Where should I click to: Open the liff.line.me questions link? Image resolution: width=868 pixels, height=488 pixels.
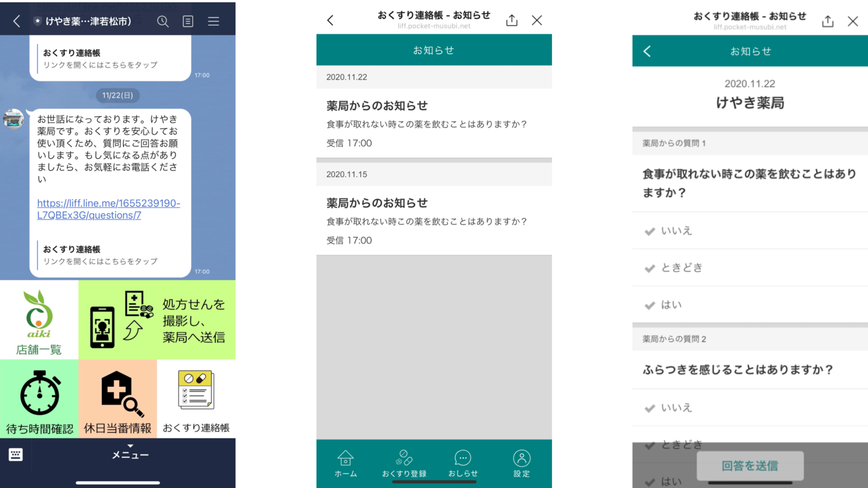point(109,209)
